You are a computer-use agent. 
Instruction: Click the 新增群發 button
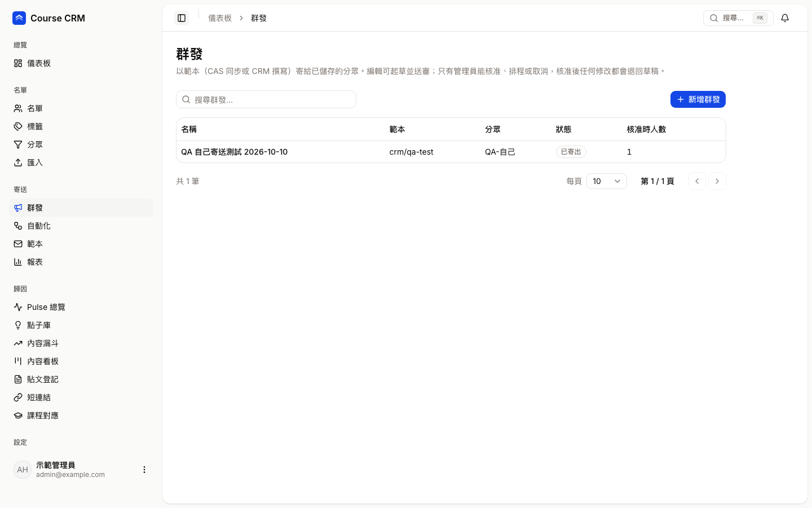coord(698,99)
